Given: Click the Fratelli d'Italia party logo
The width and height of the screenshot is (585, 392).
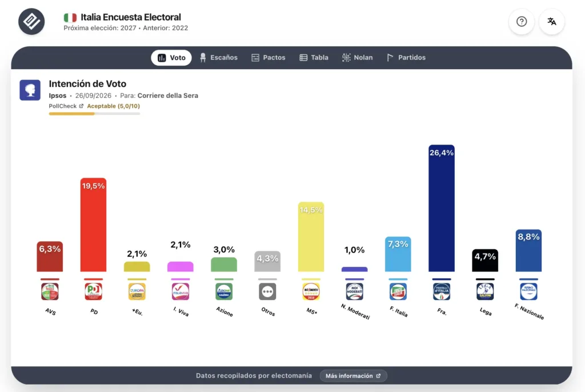Looking at the screenshot, I should [442, 291].
